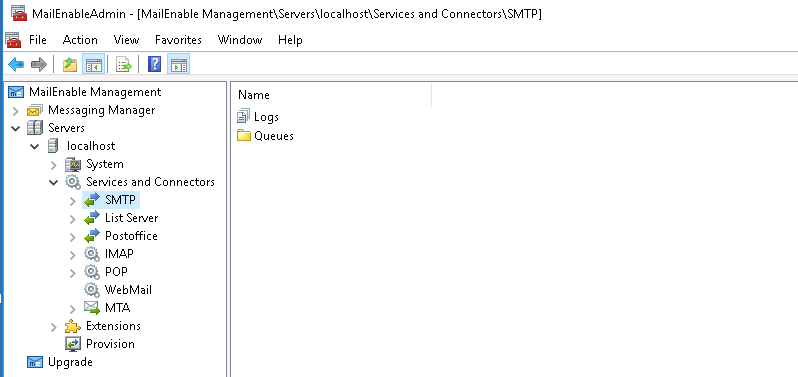Toggle Show/Hide Action Pane toolbar icon

click(x=179, y=65)
